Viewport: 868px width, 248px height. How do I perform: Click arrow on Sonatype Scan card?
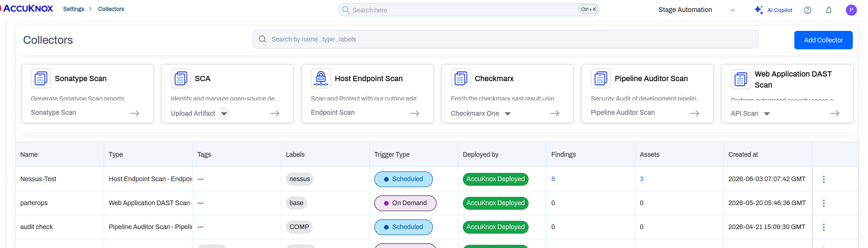click(135, 113)
